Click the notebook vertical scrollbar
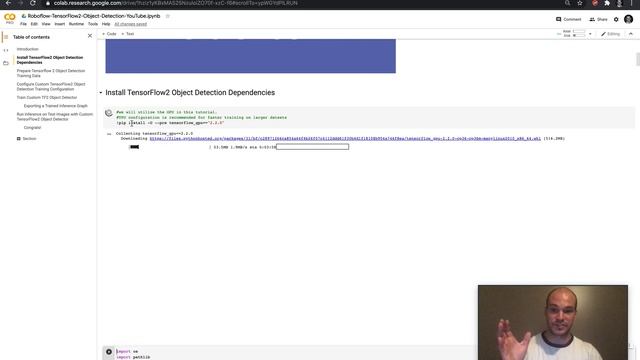 pyautogui.click(x=638, y=59)
